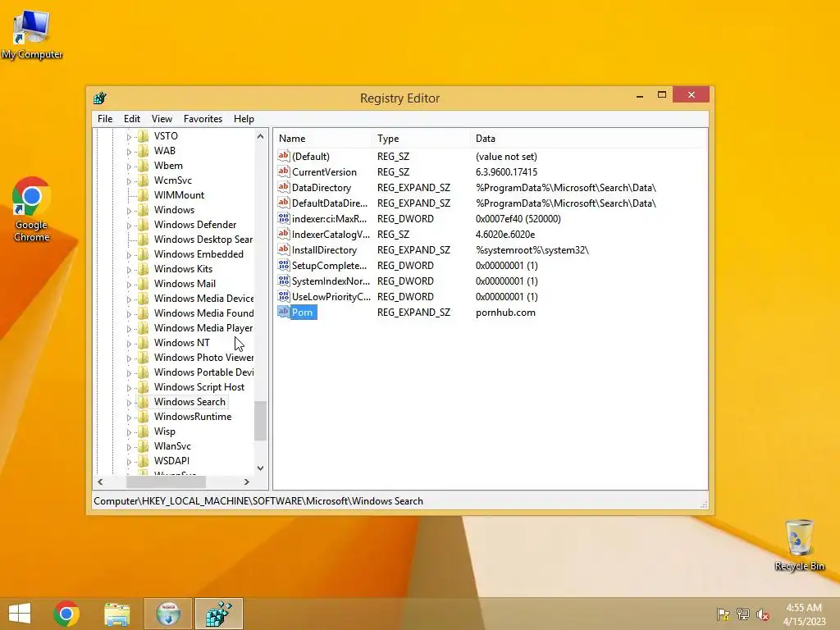This screenshot has width=840, height=630.
Task: Expand the Windows Search node
Action: pyautogui.click(x=129, y=403)
